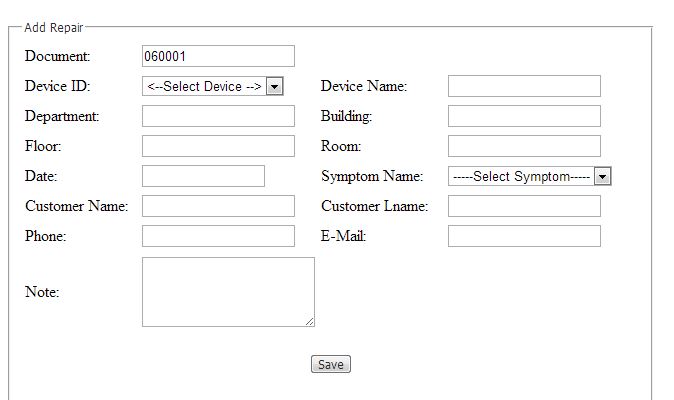Select the E-Mail input box
674x400 pixels.
tap(524, 236)
